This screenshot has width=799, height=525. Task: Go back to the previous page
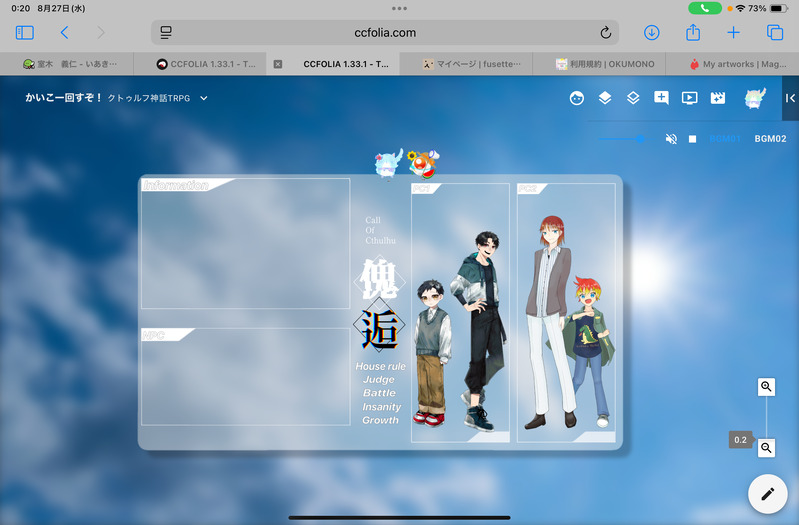[x=64, y=33]
